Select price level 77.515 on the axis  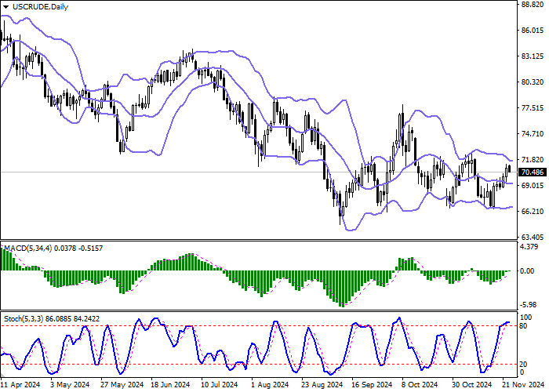(533, 108)
